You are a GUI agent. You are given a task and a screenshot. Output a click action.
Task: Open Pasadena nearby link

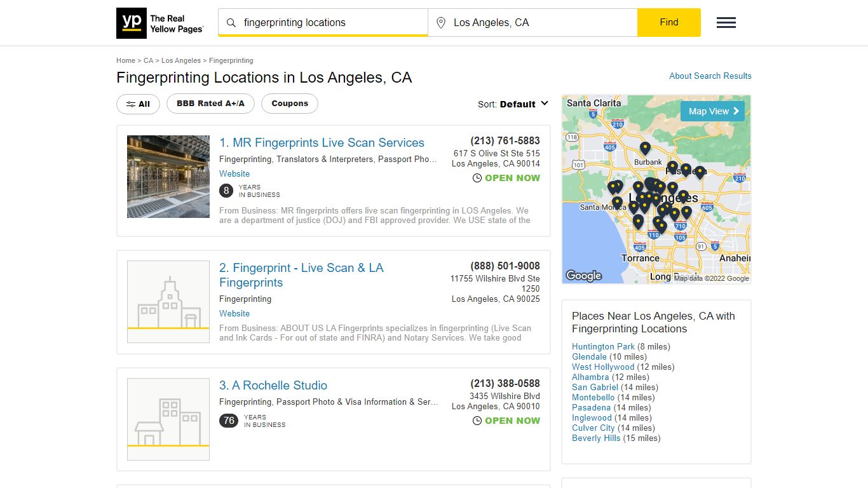coord(591,407)
